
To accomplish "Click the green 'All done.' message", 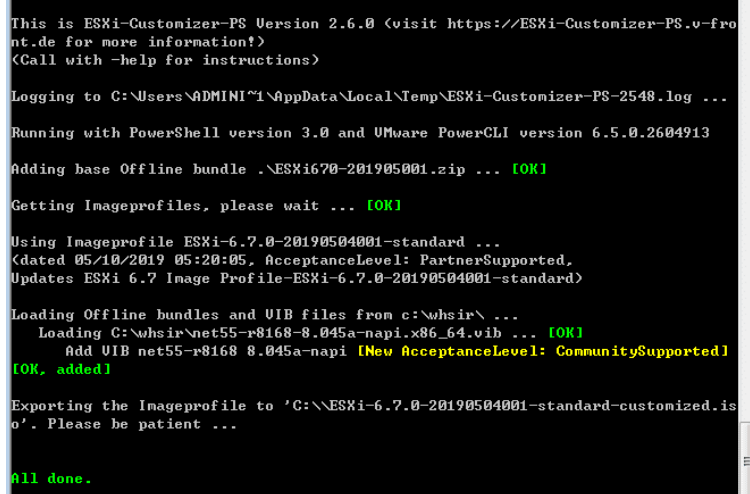I will [x=51, y=478].
